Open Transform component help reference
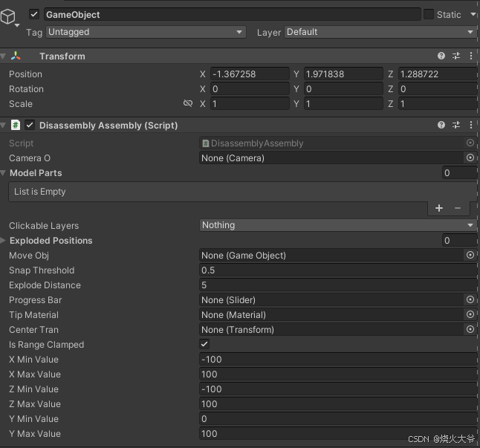 441,56
